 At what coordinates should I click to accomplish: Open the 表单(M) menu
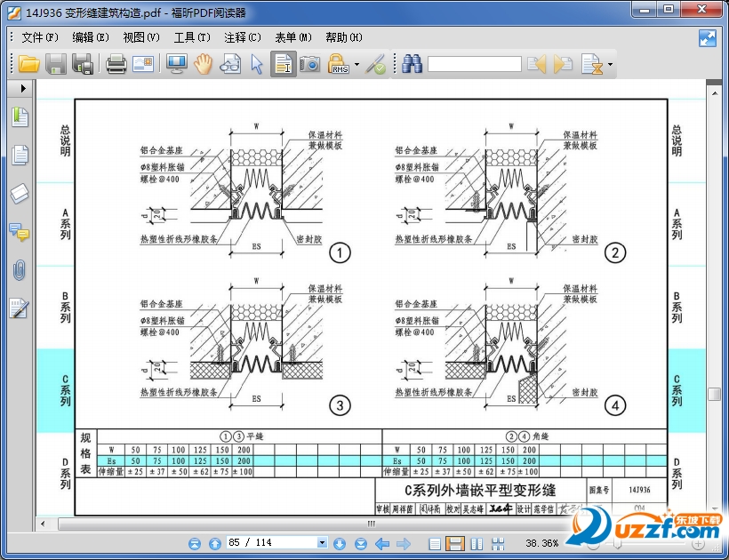coord(293,37)
